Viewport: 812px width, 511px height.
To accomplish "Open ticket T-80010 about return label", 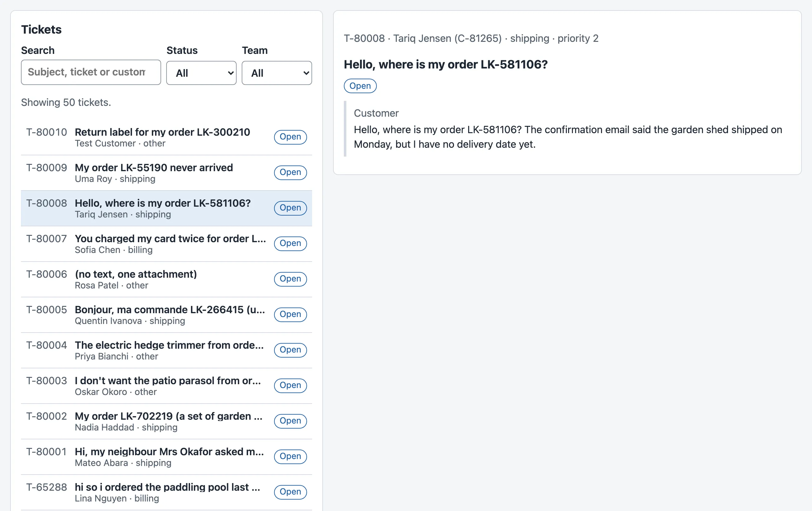I will [166, 138].
